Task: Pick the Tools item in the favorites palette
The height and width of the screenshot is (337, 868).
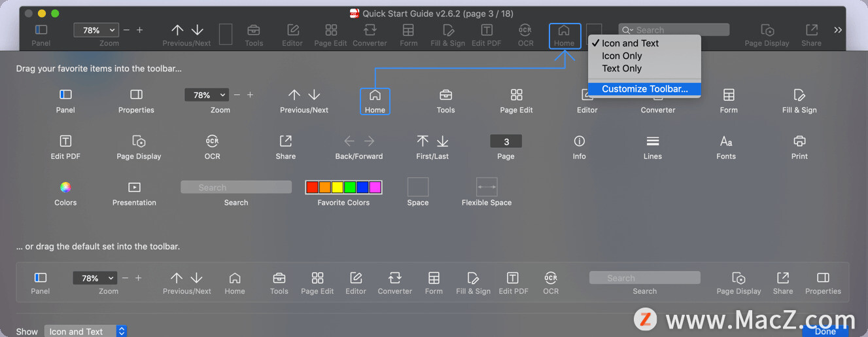Action: tap(445, 101)
